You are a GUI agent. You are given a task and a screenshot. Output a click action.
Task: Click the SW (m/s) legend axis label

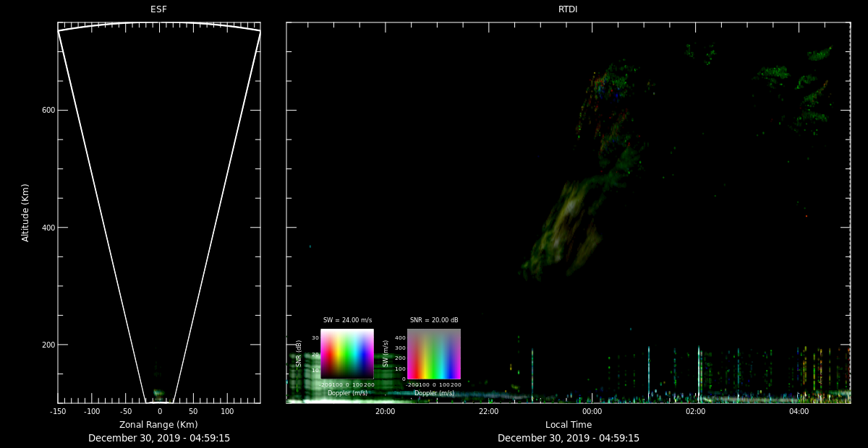[386, 353]
